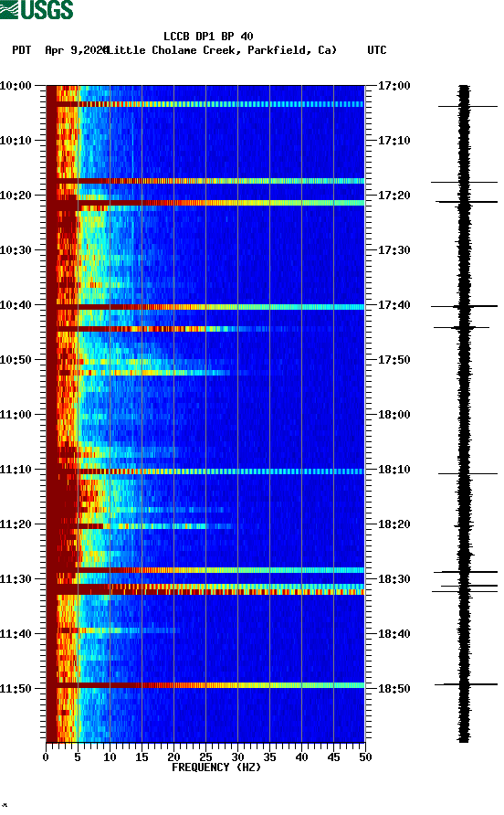Click the 45 Hz frequency tick label
The height and width of the screenshot is (815, 504).
point(333,757)
